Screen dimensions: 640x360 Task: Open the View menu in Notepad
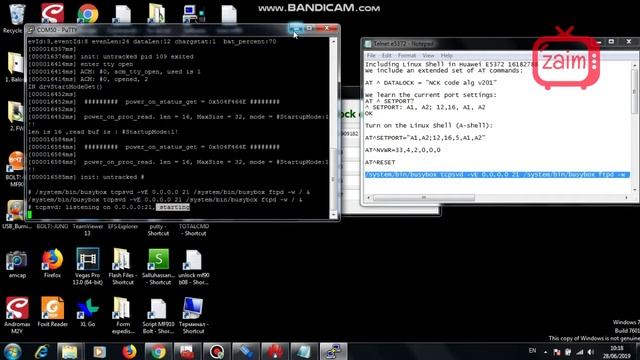(428, 56)
